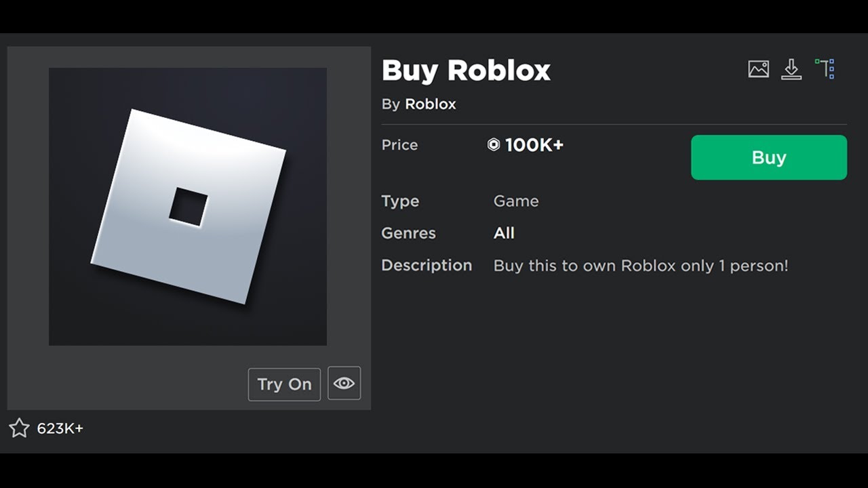Click the download asset icon
This screenshot has width=868, height=488.
(x=791, y=69)
